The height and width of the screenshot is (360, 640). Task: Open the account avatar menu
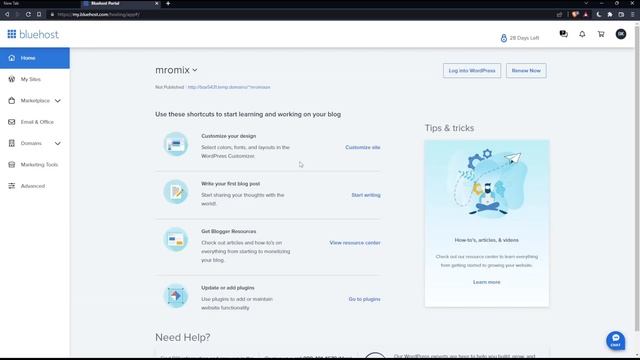pyautogui.click(x=621, y=34)
